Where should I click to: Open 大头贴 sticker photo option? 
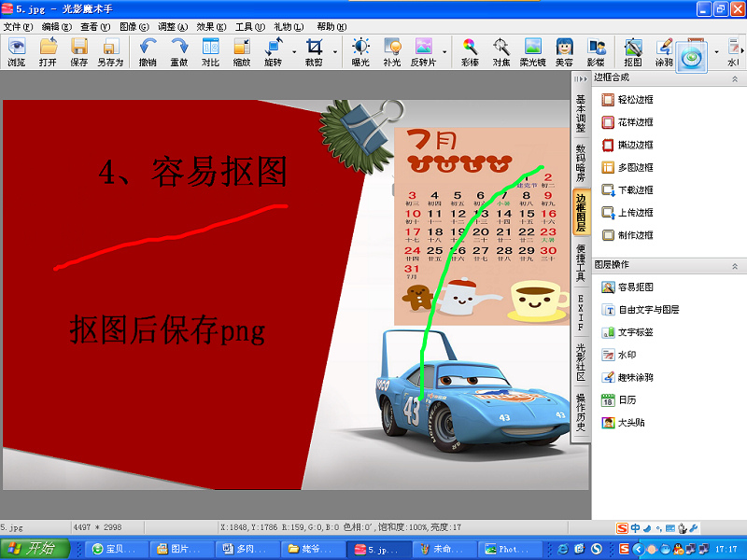tap(623, 423)
